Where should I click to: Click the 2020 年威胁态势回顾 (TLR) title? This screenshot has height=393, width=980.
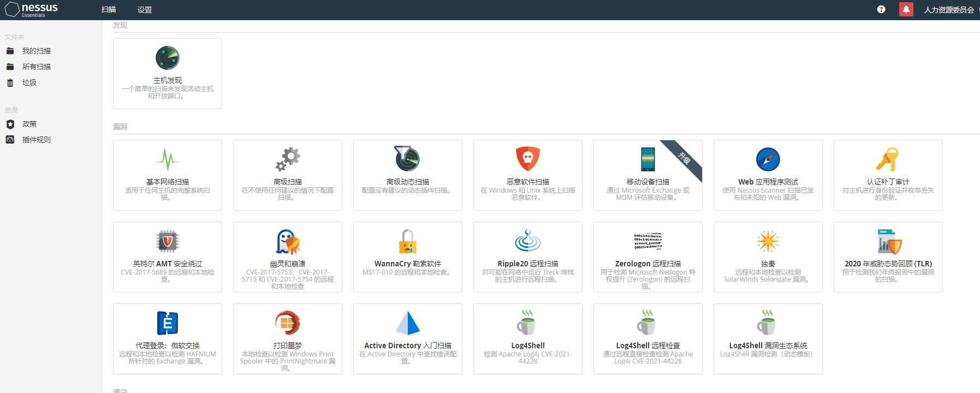click(888, 264)
